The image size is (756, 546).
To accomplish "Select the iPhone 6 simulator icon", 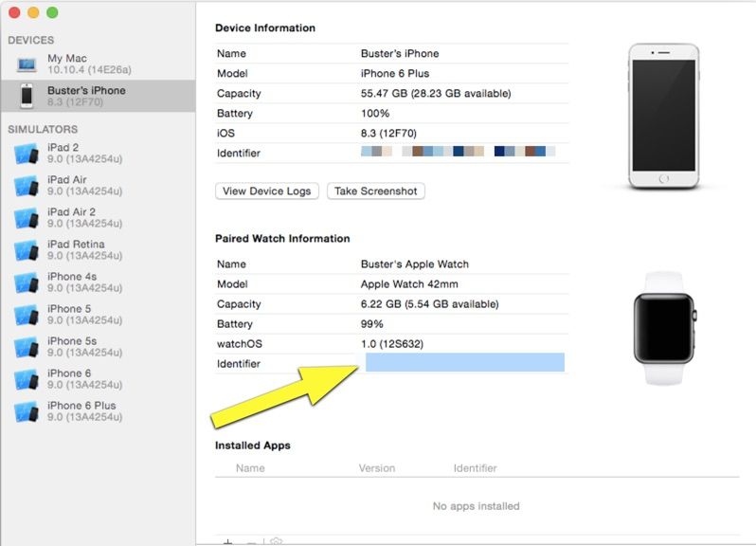I will pos(26,380).
